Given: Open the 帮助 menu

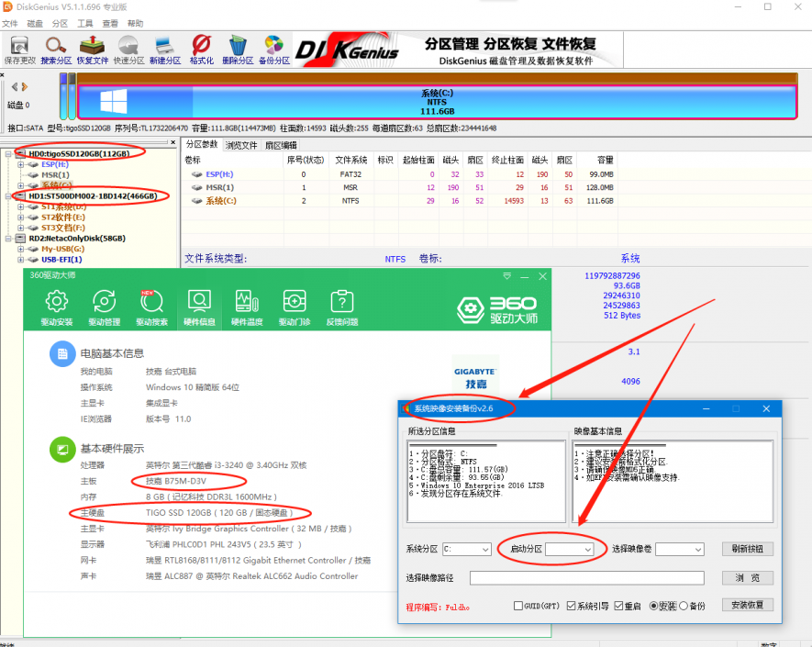Looking at the screenshot, I should click(135, 23).
